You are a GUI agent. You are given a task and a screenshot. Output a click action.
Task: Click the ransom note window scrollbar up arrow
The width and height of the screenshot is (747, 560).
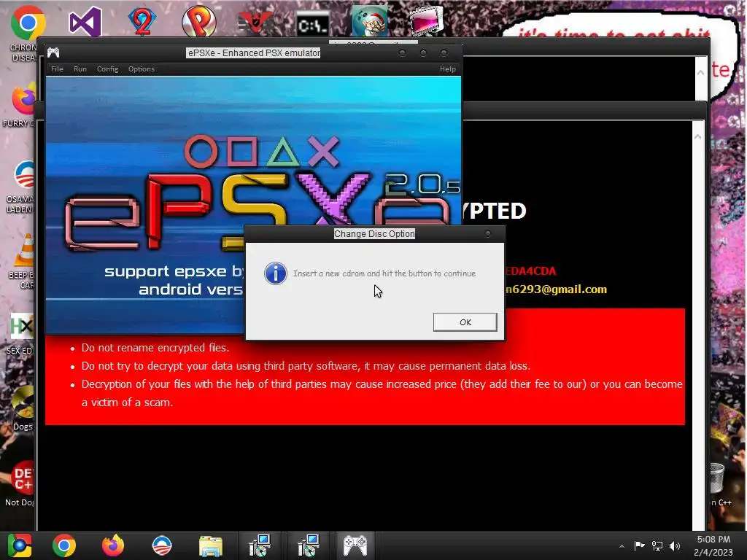click(x=698, y=136)
